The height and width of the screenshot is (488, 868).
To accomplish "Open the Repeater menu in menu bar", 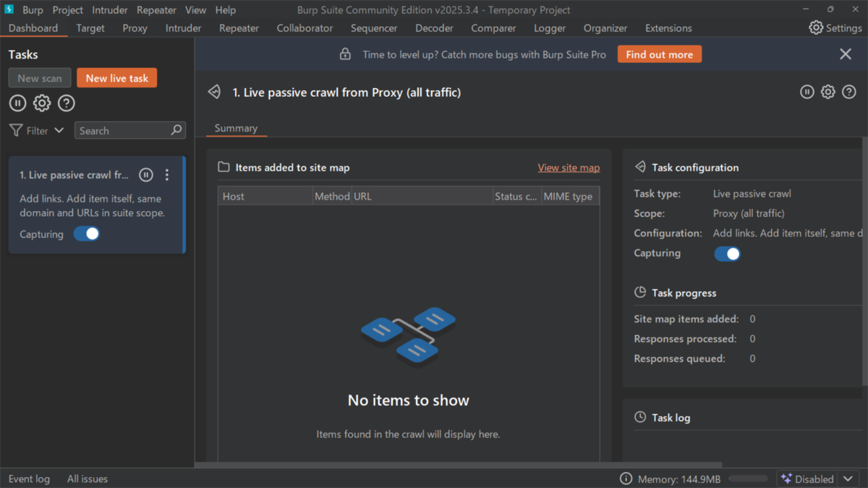I will [x=156, y=10].
